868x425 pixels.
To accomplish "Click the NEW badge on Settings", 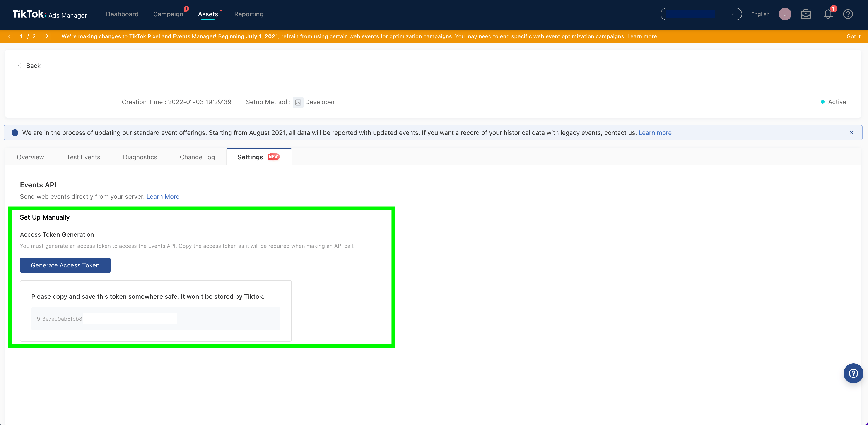I will (x=273, y=157).
